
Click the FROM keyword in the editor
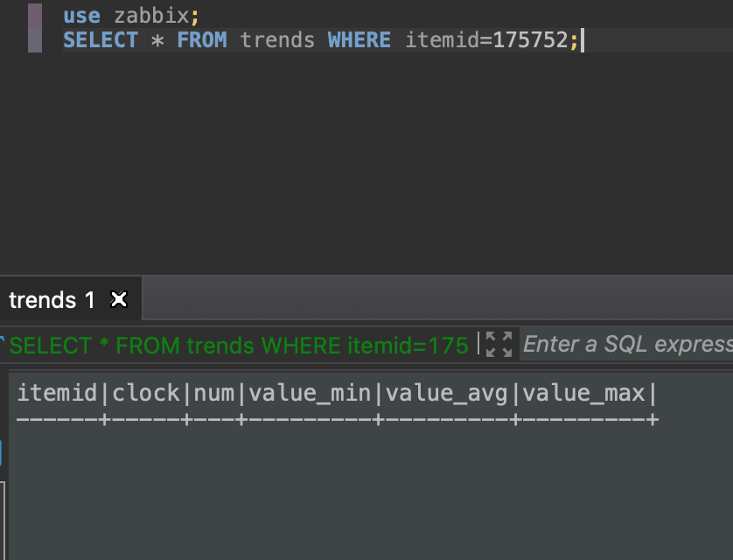[202, 39]
